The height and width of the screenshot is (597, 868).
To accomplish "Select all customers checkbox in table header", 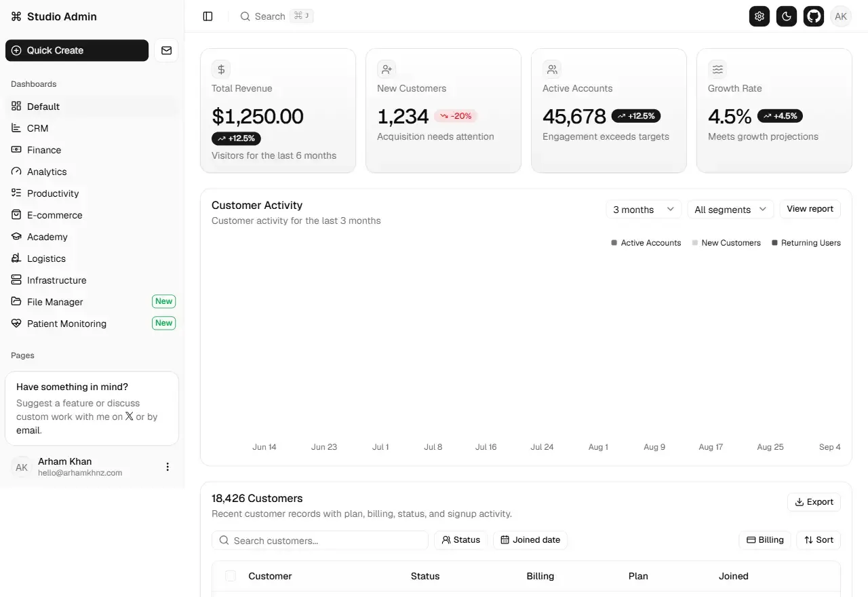I will click(x=231, y=576).
